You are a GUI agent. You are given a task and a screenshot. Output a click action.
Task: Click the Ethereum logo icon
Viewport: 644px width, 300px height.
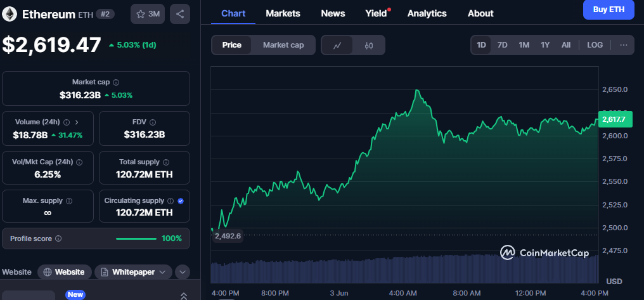(9, 14)
